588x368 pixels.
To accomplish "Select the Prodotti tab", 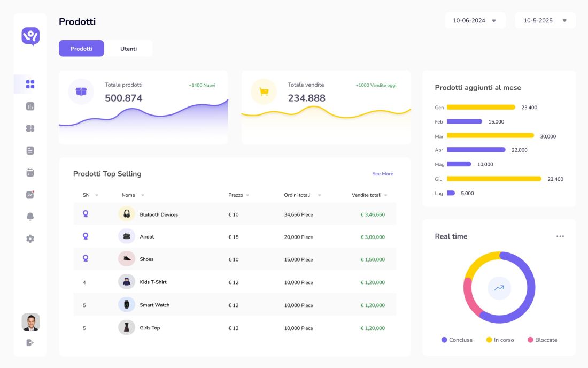I will point(81,49).
